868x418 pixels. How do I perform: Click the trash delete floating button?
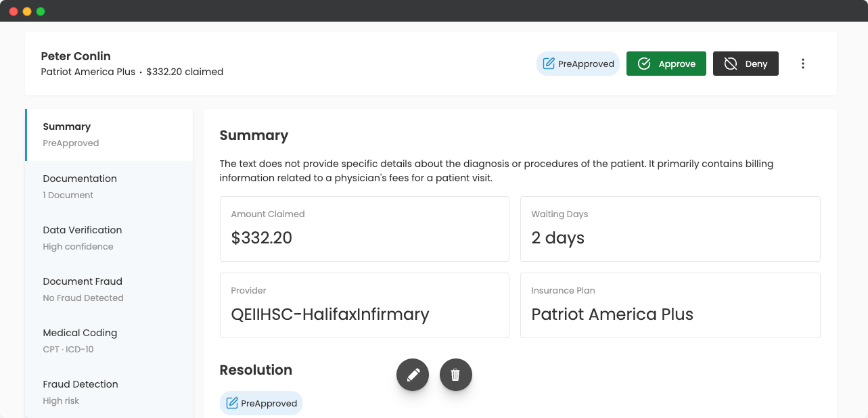pyautogui.click(x=455, y=375)
